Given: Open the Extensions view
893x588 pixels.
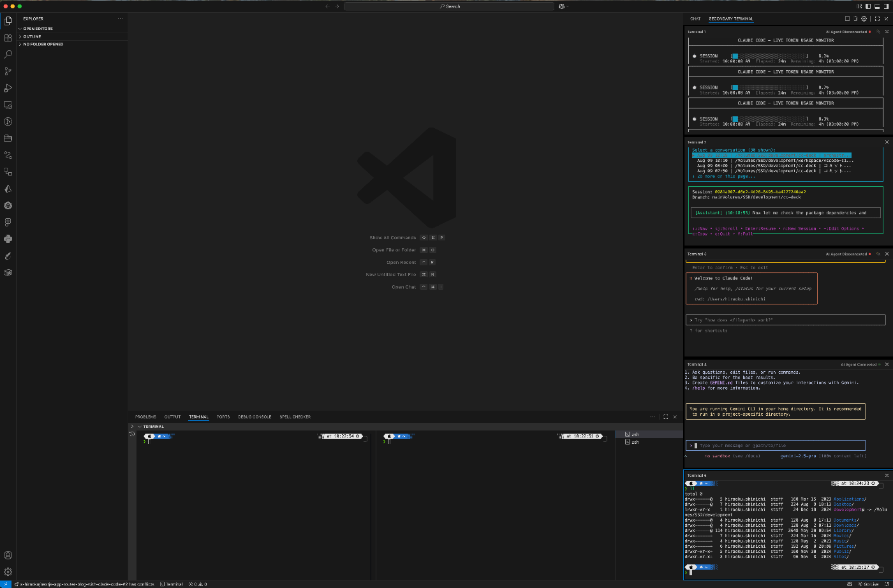Looking at the screenshot, I should pyautogui.click(x=8, y=38).
